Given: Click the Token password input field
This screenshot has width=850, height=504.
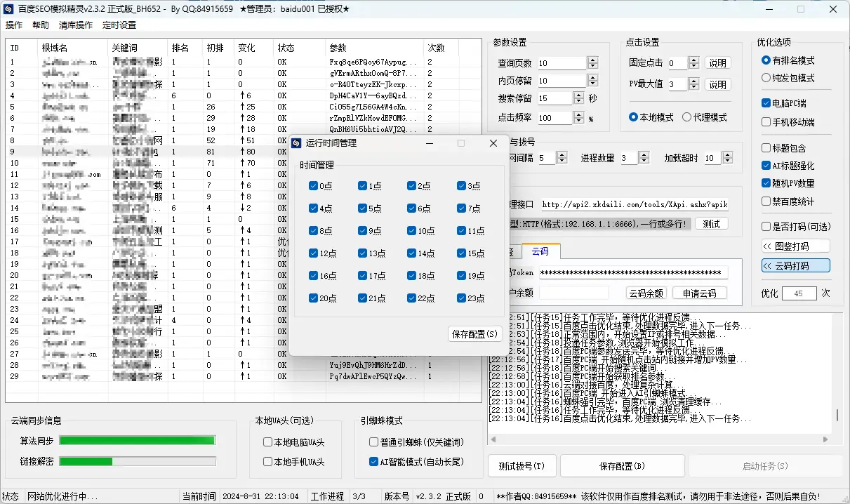Looking at the screenshot, I should pyautogui.click(x=633, y=272).
